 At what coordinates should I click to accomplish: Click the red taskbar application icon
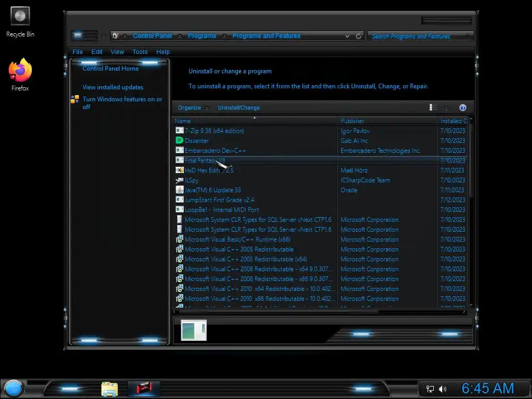(x=144, y=388)
